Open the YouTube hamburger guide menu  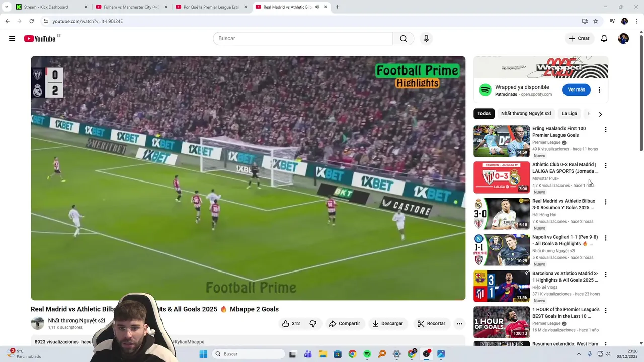[12, 39]
